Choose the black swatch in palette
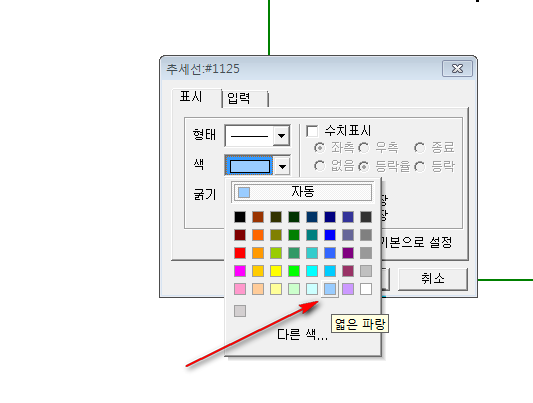 coord(240,217)
